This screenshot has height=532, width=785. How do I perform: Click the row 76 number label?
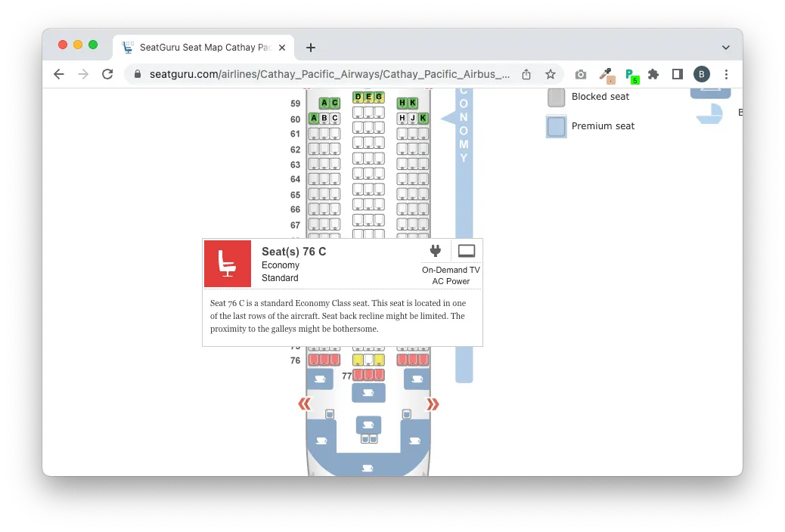click(296, 360)
